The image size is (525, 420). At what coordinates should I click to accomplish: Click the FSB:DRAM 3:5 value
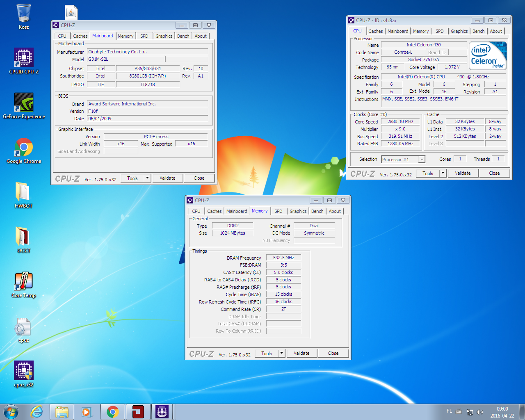coord(283,265)
